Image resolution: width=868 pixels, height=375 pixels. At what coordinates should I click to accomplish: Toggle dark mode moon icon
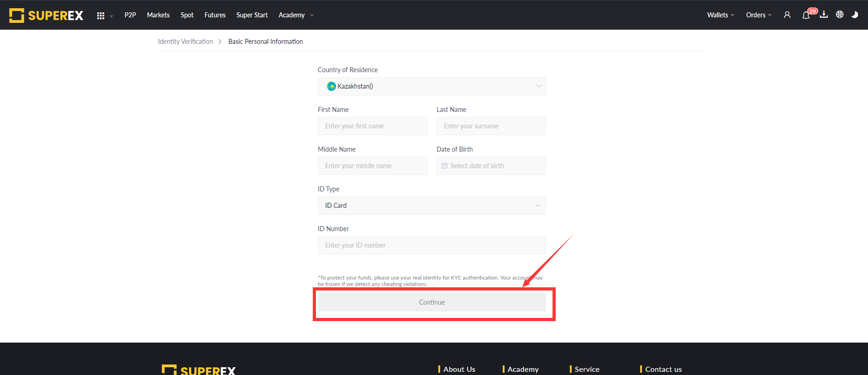pyautogui.click(x=855, y=15)
